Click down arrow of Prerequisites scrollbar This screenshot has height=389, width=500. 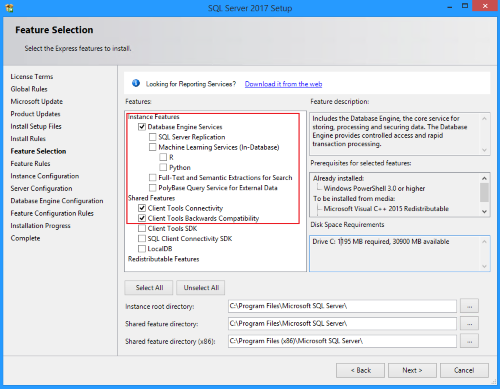pyautogui.click(x=484, y=211)
